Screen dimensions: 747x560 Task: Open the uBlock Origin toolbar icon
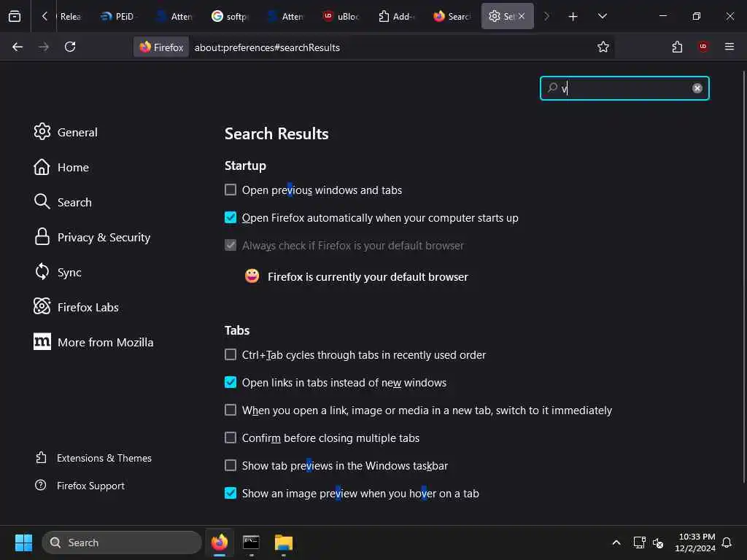click(x=703, y=47)
